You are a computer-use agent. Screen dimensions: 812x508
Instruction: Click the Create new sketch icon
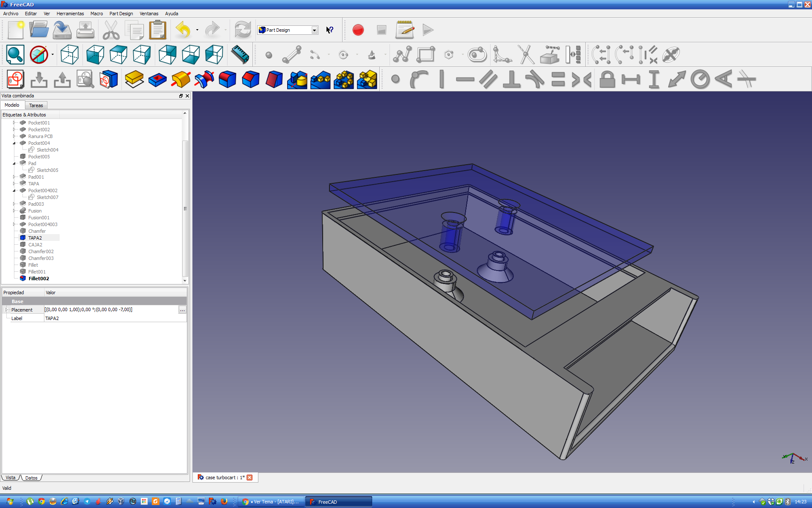(x=16, y=79)
